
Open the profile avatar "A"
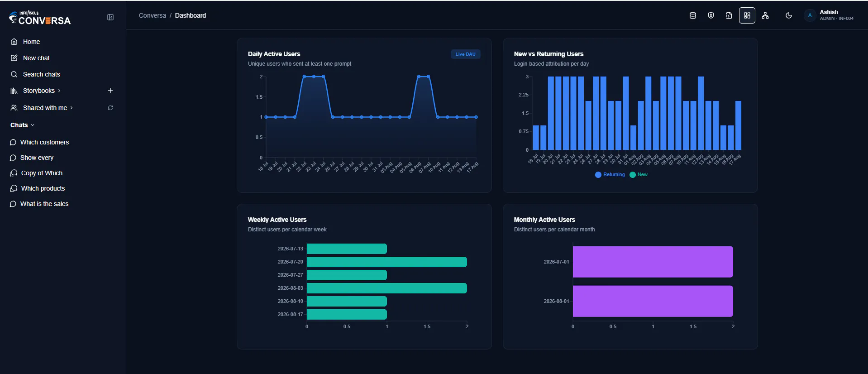tap(810, 15)
